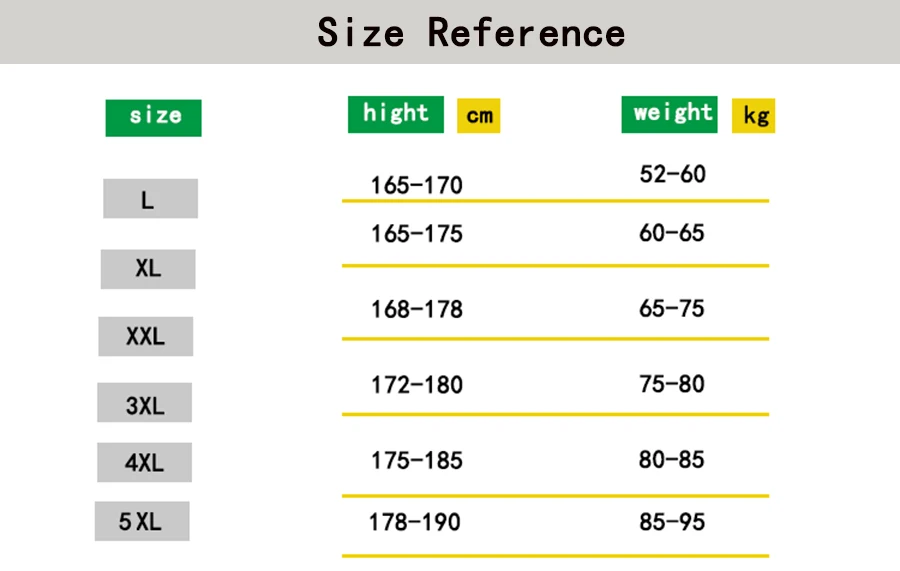Screen dimensions: 900x571
Task: Select the XXL size box
Action: coord(146,336)
